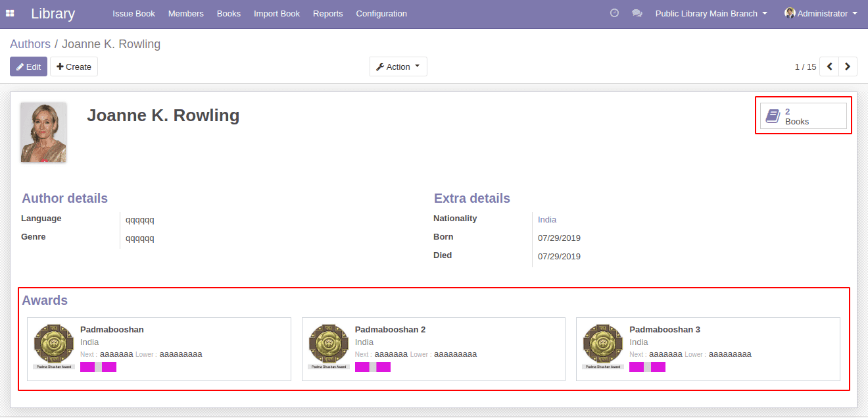Click magenta color bar in Padmabooshan card
Image resolution: width=868 pixels, height=418 pixels.
tap(99, 367)
